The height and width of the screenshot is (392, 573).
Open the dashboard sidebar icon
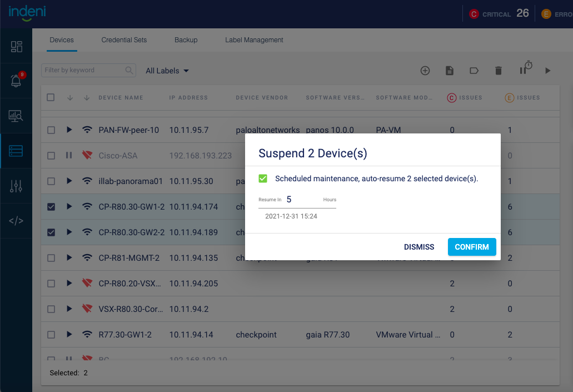pos(16,47)
